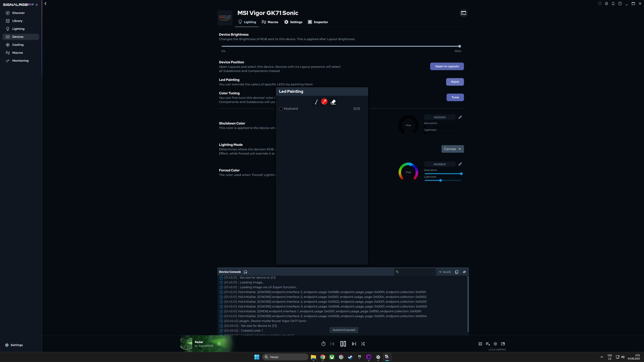Open the help question mark icon
This screenshot has width=644, height=362.
point(620,4)
